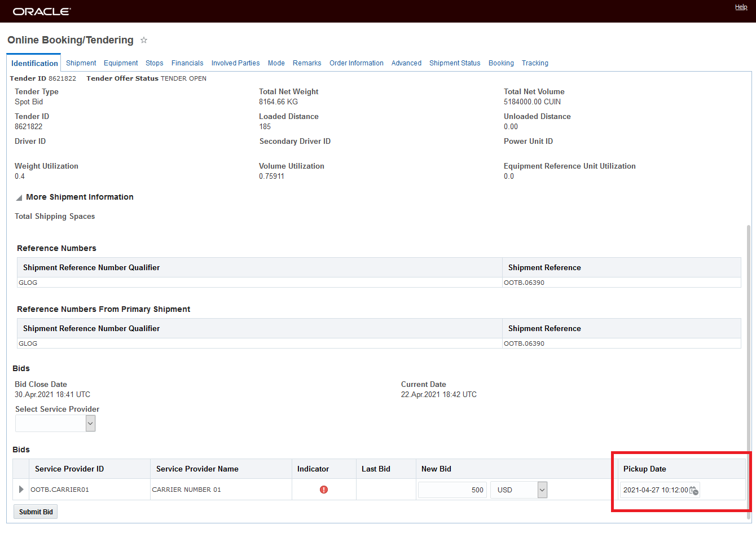The width and height of the screenshot is (756, 533).
Task: Click the vertical scrollbar on the page
Action: click(x=749, y=372)
